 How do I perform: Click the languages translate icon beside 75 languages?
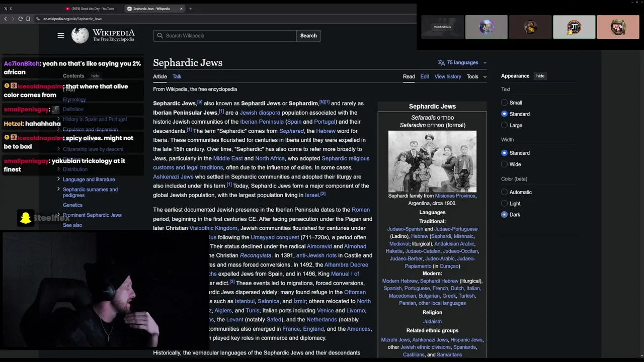click(x=441, y=63)
